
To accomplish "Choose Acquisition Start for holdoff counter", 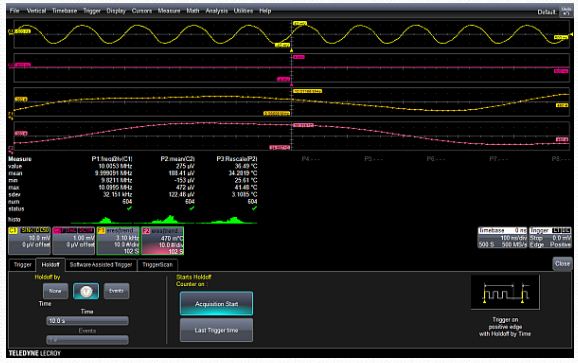I will click(216, 304).
